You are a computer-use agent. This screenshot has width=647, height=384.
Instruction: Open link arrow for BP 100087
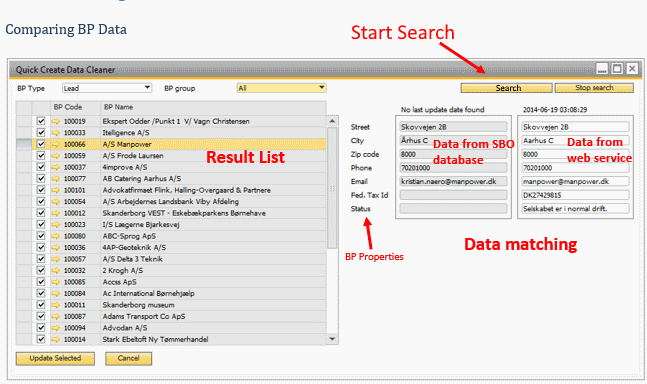tap(56, 316)
